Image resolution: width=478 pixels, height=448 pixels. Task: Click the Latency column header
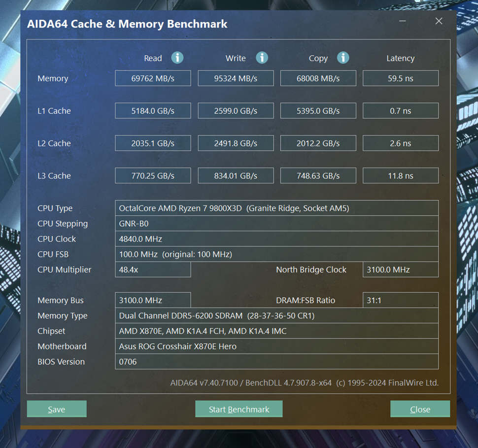[401, 59]
